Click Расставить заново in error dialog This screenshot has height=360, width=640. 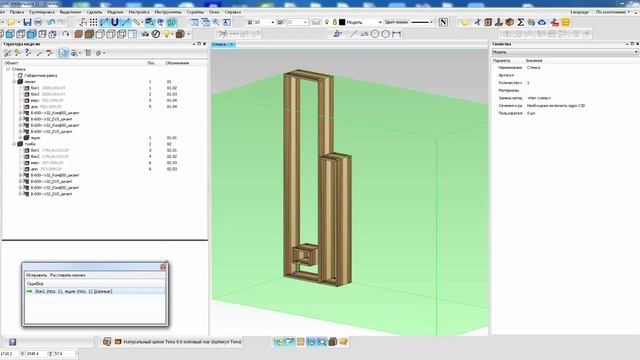(68, 276)
